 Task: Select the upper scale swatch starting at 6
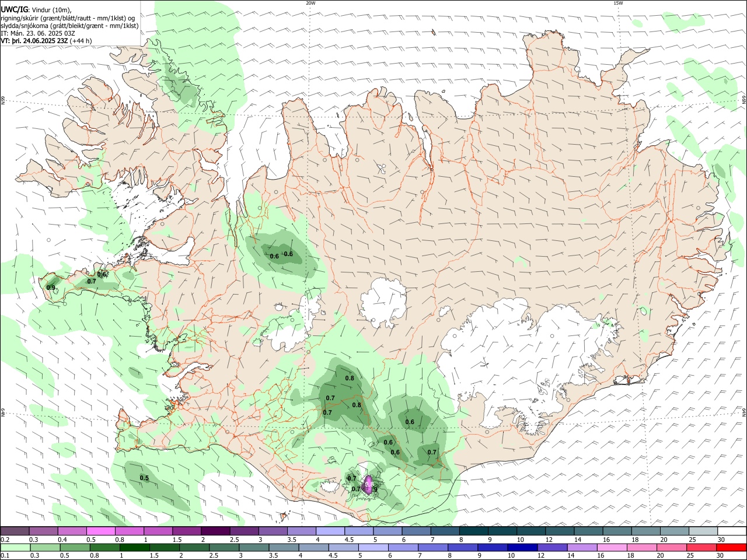point(417,531)
